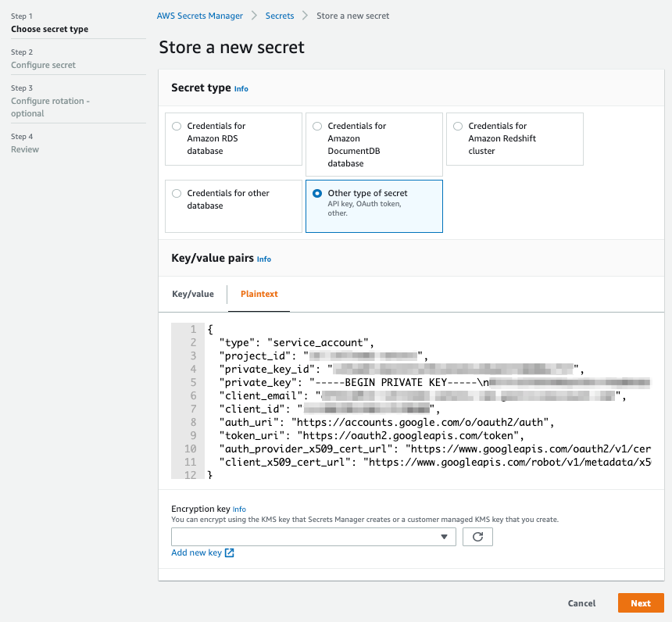Click the "type": "service_account" line in editor
Screen dimensions: 672x622
(x=297, y=343)
